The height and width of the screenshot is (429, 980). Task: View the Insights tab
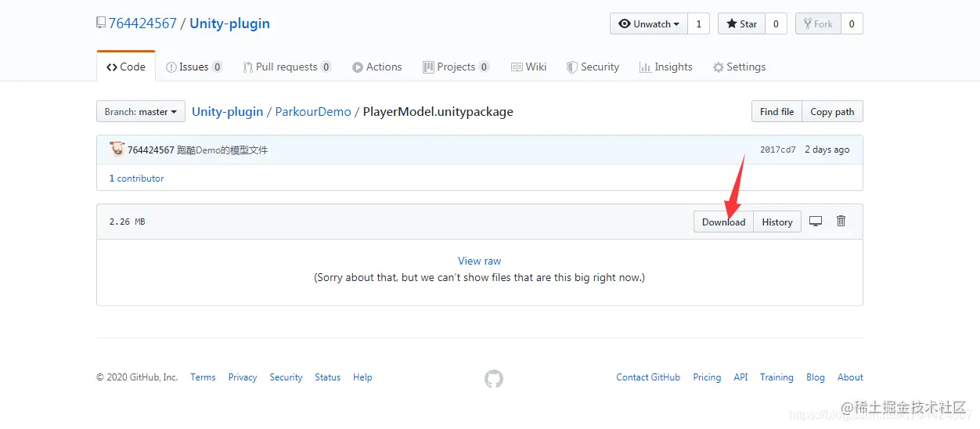[665, 67]
